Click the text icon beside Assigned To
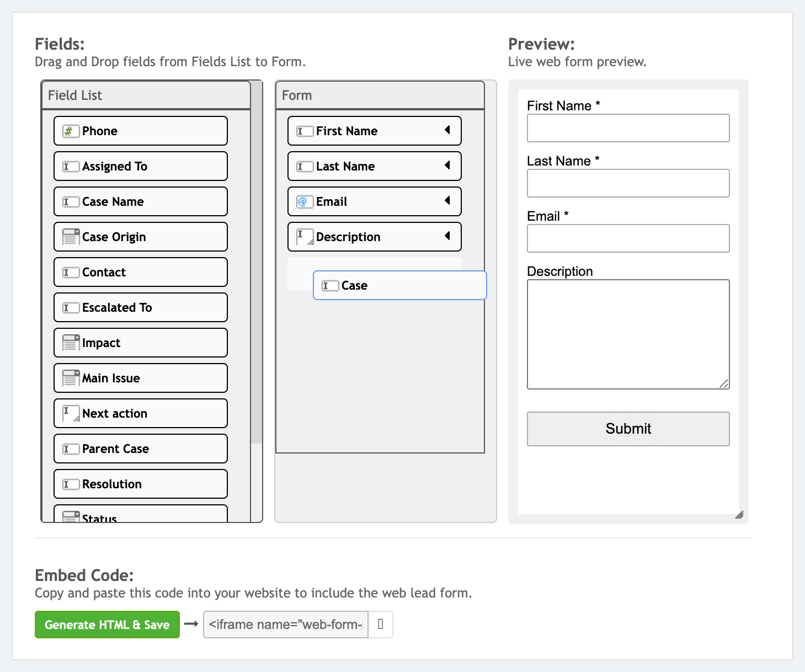 coord(71,167)
